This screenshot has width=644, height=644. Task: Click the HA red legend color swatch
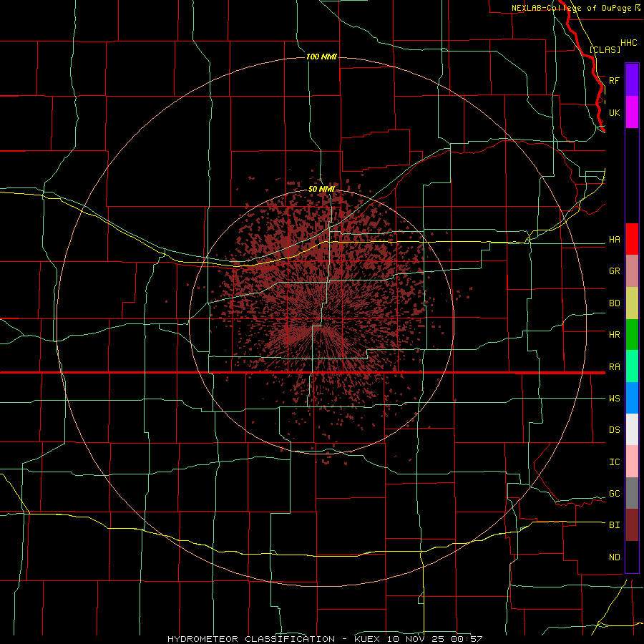[632, 239]
